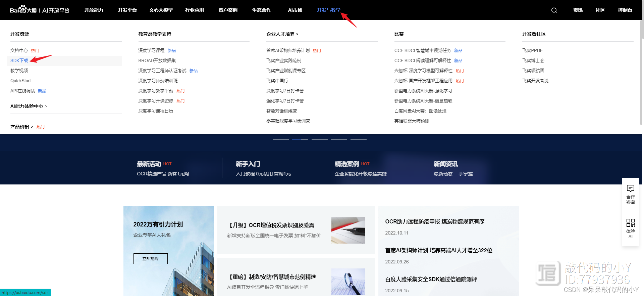Image resolution: width=644 pixels, height=296 pixels.
Task: Expand 产品价格 section
Action: [x=22, y=127]
